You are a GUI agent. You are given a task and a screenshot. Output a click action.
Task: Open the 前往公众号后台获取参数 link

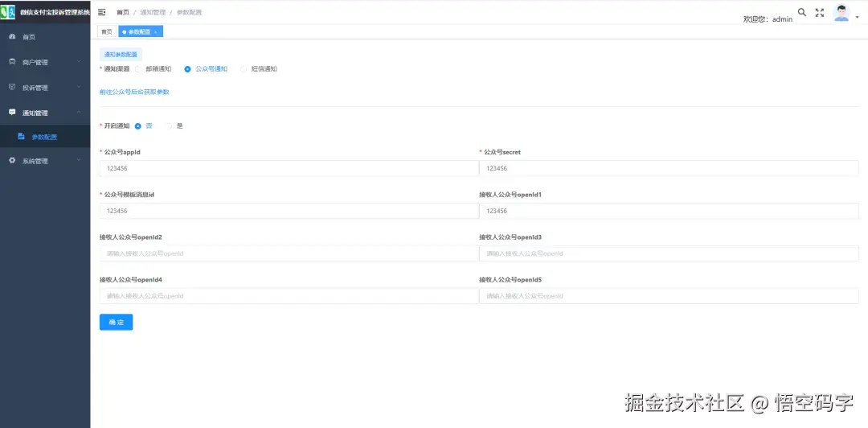[x=134, y=92]
